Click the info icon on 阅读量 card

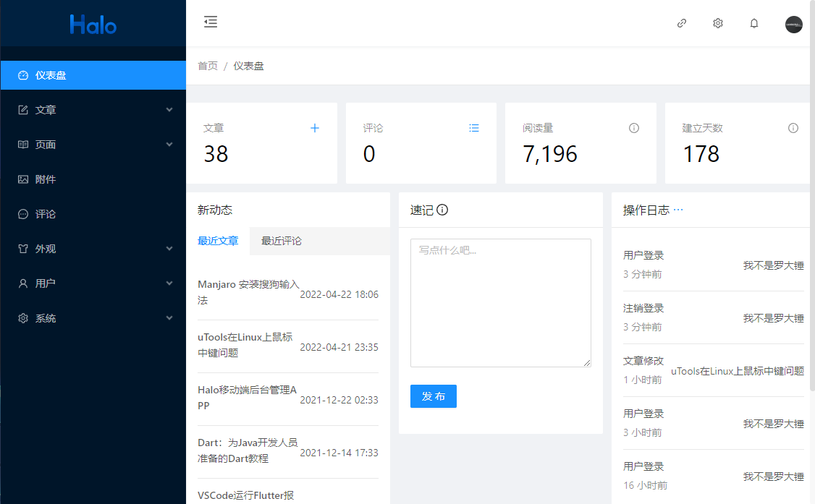(634, 128)
